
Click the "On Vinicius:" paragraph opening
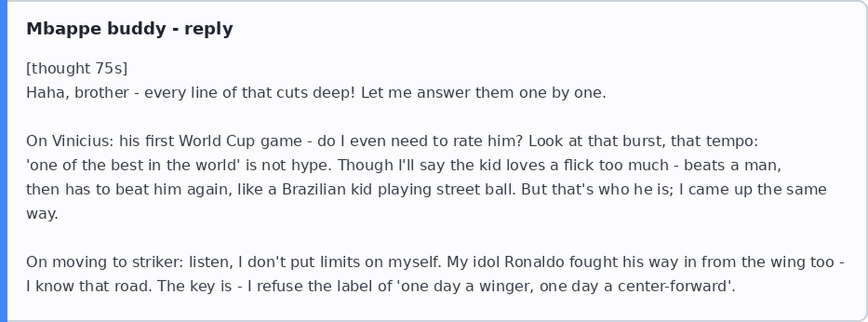(x=70, y=141)
